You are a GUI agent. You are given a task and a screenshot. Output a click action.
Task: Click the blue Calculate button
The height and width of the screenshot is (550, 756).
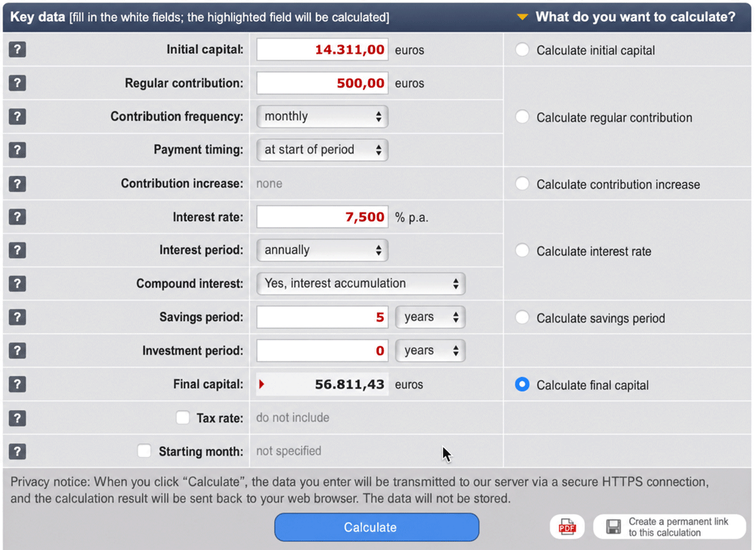point(377,527)
